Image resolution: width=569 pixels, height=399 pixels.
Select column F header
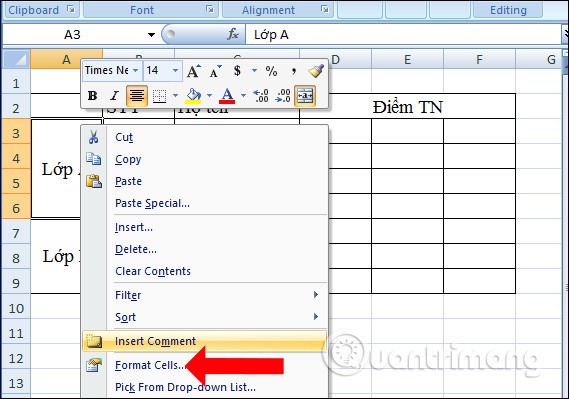click(479, 59)
